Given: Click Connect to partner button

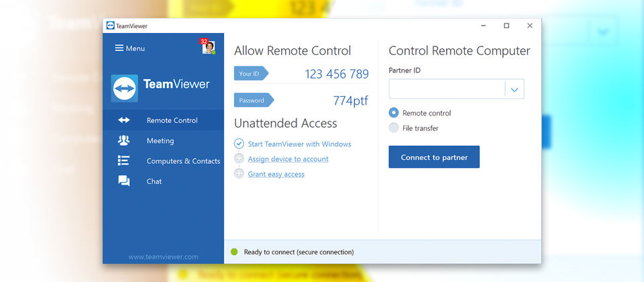Looking at the screenshot, I should (x=434, y=157).
